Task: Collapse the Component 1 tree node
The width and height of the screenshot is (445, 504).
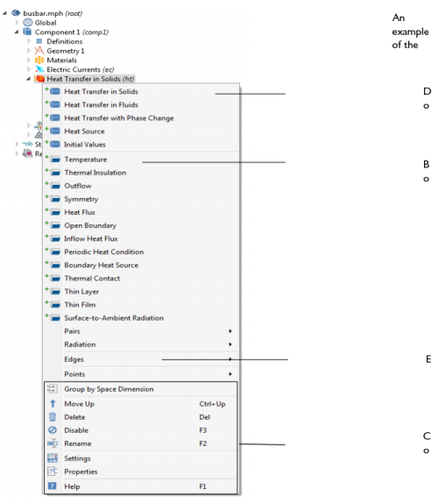Action: coord(17,32)
